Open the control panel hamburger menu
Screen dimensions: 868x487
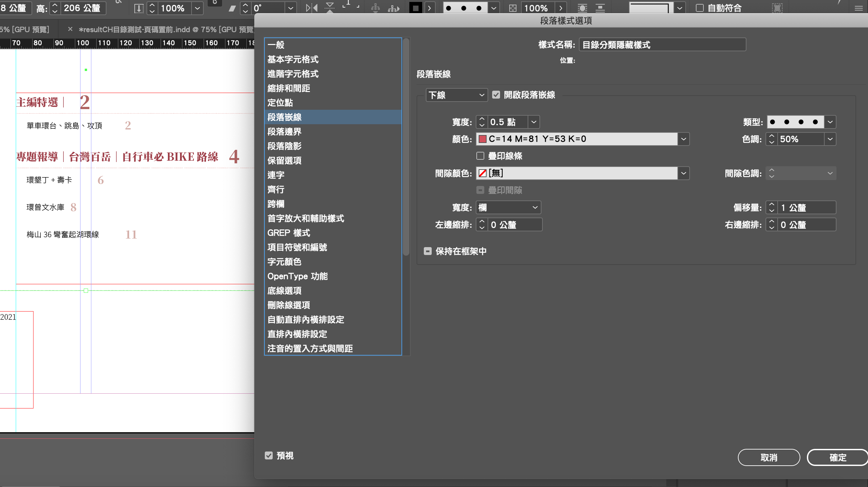858,8
